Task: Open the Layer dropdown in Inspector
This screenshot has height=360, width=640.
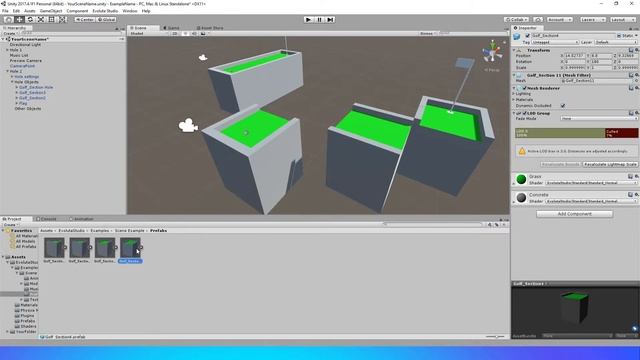Action: (x=616, y=42)
